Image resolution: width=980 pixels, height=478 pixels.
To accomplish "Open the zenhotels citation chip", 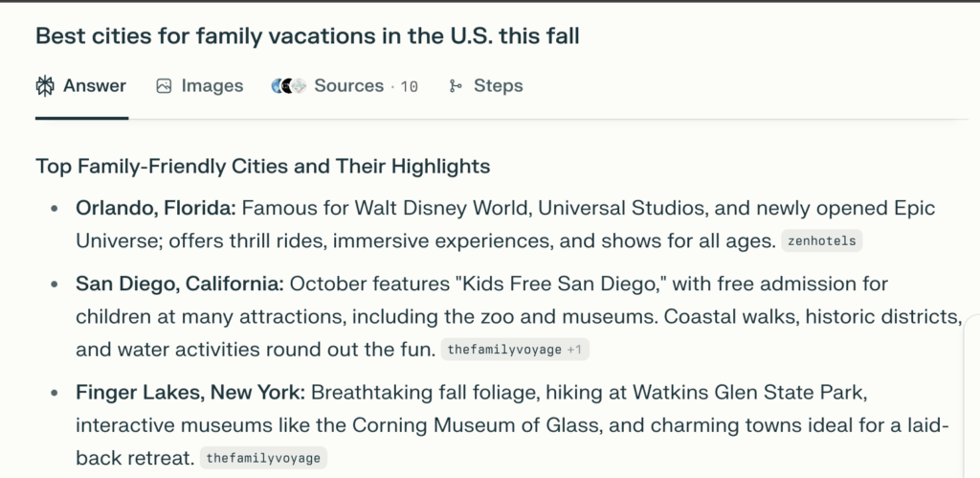I will coord(822,242).
